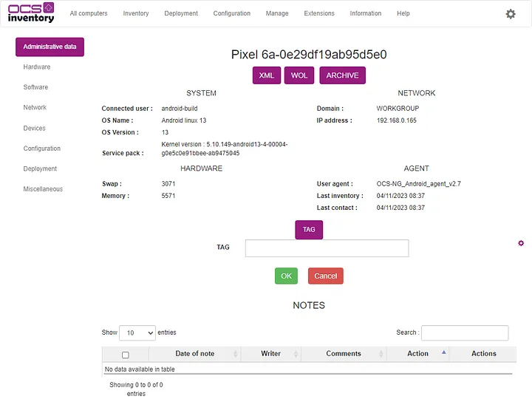Click the ARCHIVE button

tap(342, 75)
